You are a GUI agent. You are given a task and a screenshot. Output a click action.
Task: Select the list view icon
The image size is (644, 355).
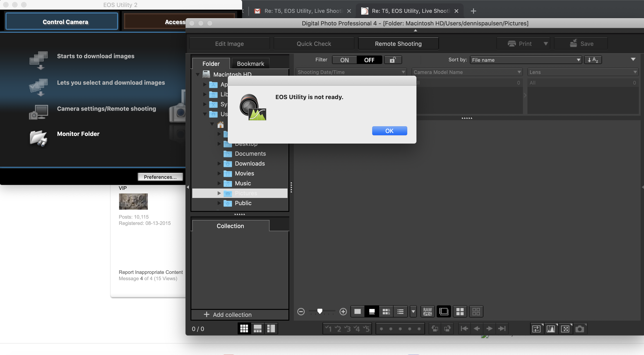(x=401, y=311)
